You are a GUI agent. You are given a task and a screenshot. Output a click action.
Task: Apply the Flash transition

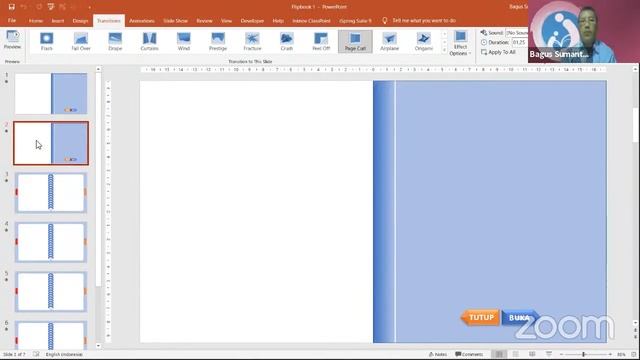pyautogui.click(x=47, y=41)
